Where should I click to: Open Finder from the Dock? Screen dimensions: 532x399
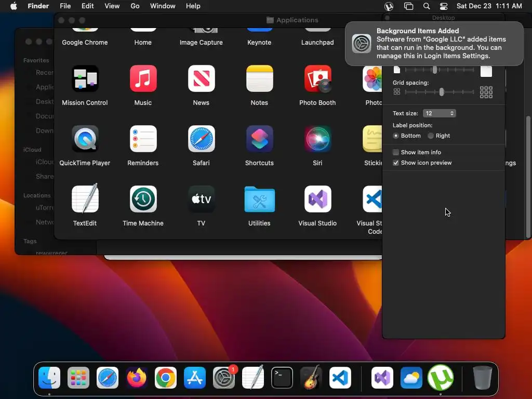pos(49,378)
